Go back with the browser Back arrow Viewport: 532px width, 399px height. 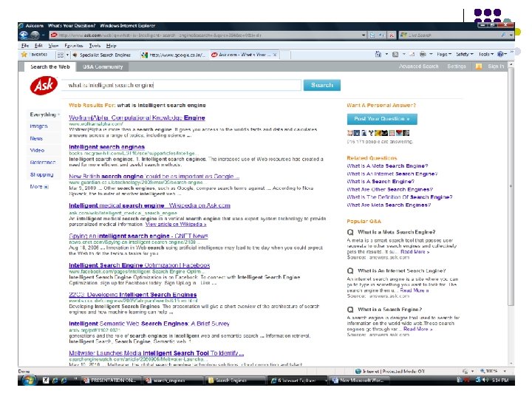(x=24, y=35)
